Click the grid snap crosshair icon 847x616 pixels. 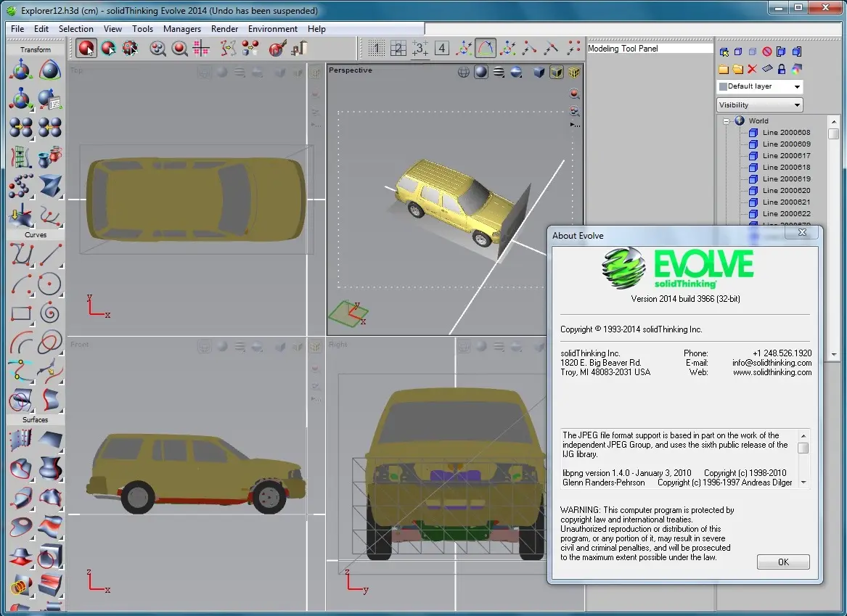point(201,49)
